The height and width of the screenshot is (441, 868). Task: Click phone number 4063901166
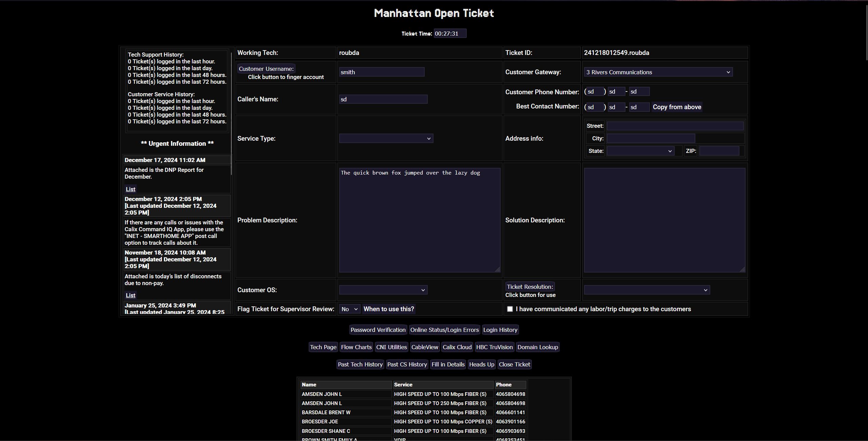click(510, 421)
